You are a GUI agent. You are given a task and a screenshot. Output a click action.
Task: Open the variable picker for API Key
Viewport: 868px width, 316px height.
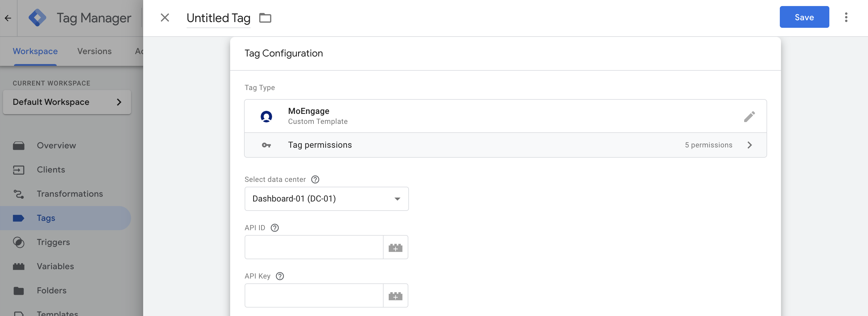click(396, 295)
